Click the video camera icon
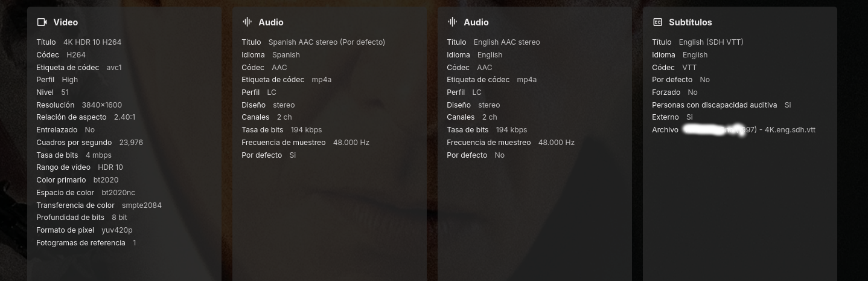The image size is (868, 281). pyautogui.click(x=42, y=22)
